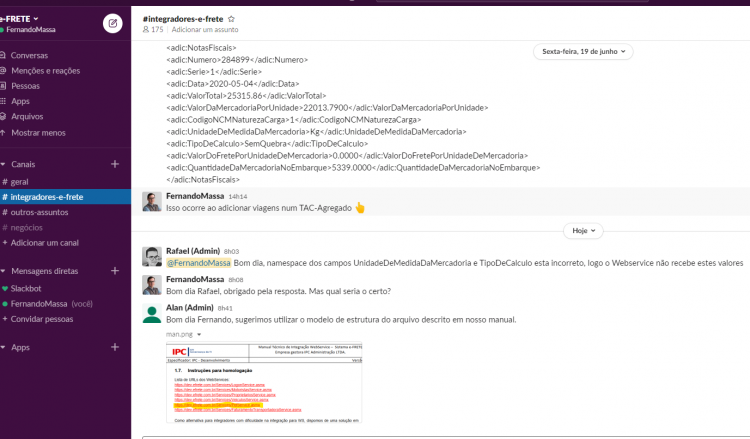Image resolution: width=750 pixels, height=439 pixels.
Task: Click Adicionar um canal
Action: click(x=44, y=243)
